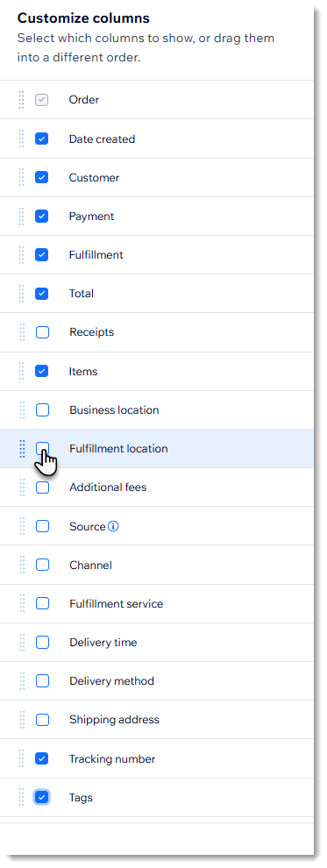Click the drag handle beside Tags

[22, 797]
